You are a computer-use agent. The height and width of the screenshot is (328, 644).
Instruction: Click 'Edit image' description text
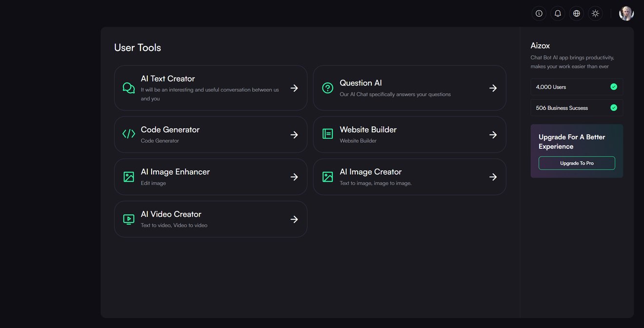[x=153, y=183]
